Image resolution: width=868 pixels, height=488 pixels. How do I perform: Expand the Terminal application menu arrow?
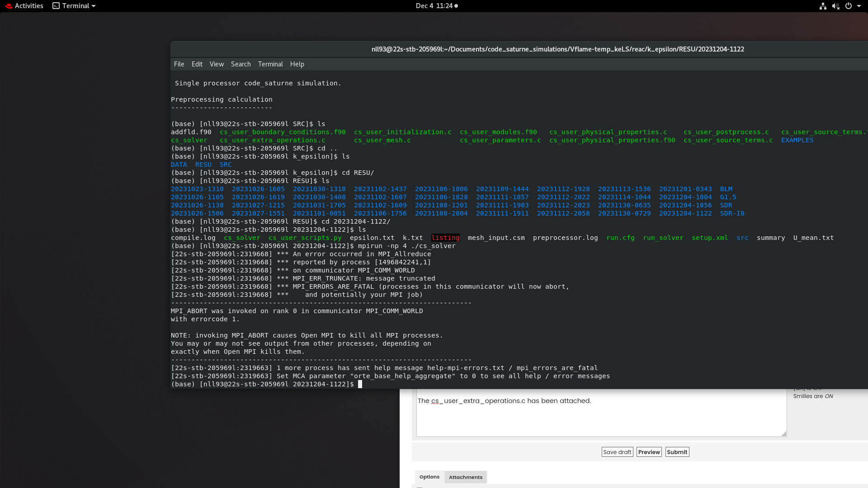click(x=94, y=6)
